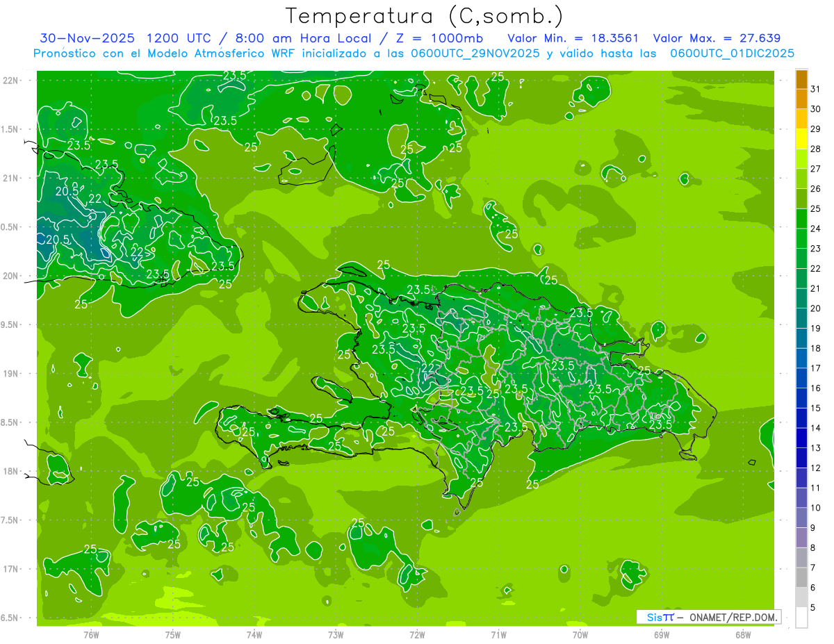834x644 pixels.
Task: Pick the orange colorbar segment between 30 and 31
Action: click(801, 99)
